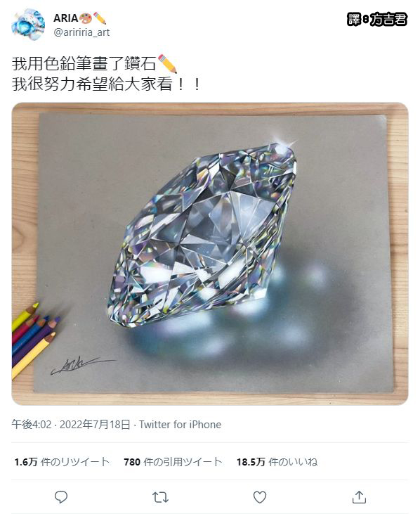Click the Twitter for iPhone source link
The height and width of the screenshot is (514, 420).
point(180,425)
